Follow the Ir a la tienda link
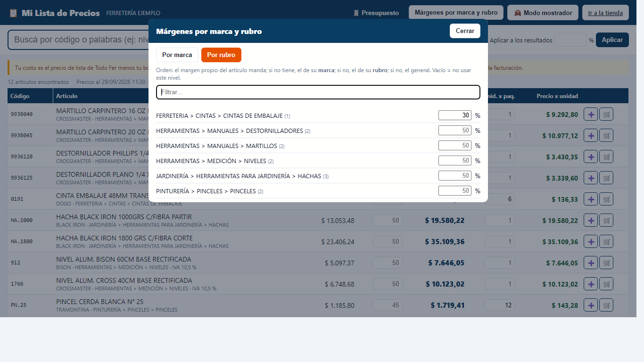Viewport: 644px width, 362px height. click(605, 13)
